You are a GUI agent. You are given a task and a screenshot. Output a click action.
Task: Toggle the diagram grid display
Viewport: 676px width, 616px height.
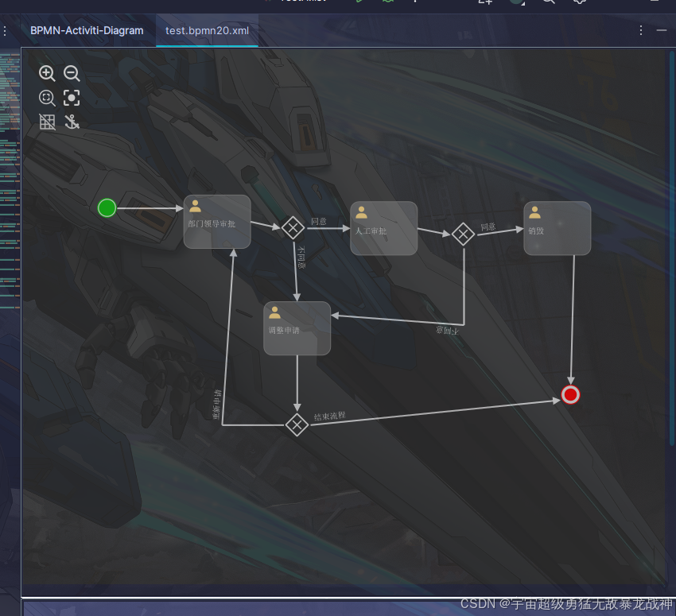pyautogui.click(x=47, y=122)
